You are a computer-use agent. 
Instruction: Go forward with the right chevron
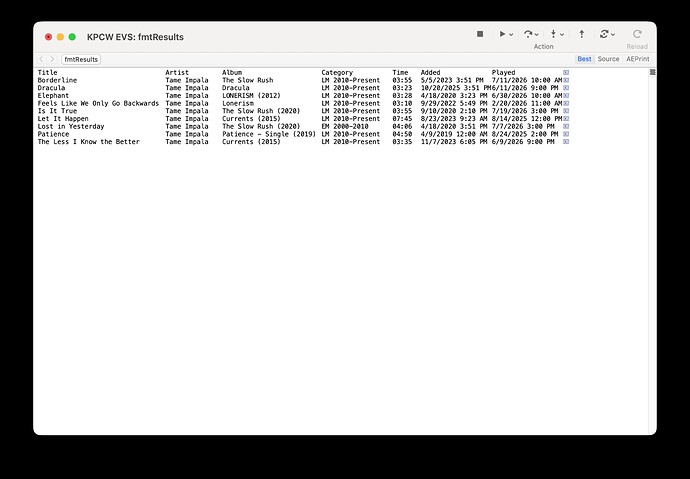[52, 59]
